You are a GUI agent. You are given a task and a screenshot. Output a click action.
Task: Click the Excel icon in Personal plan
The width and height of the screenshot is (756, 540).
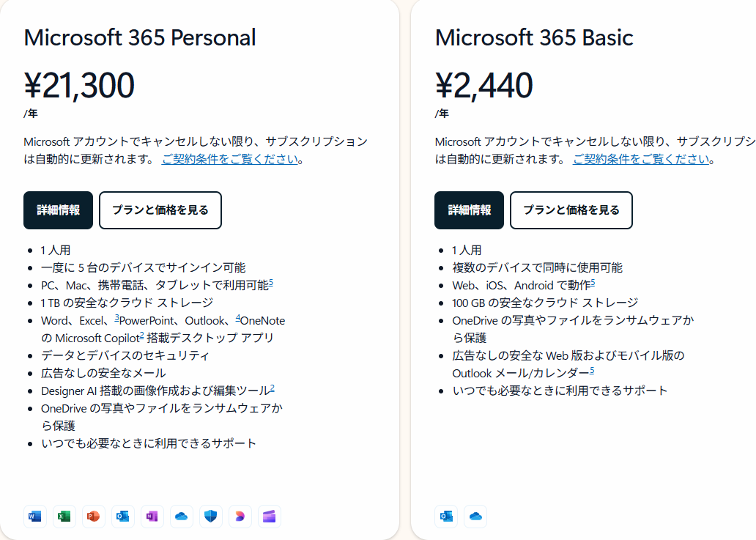[x=64, y=517]
